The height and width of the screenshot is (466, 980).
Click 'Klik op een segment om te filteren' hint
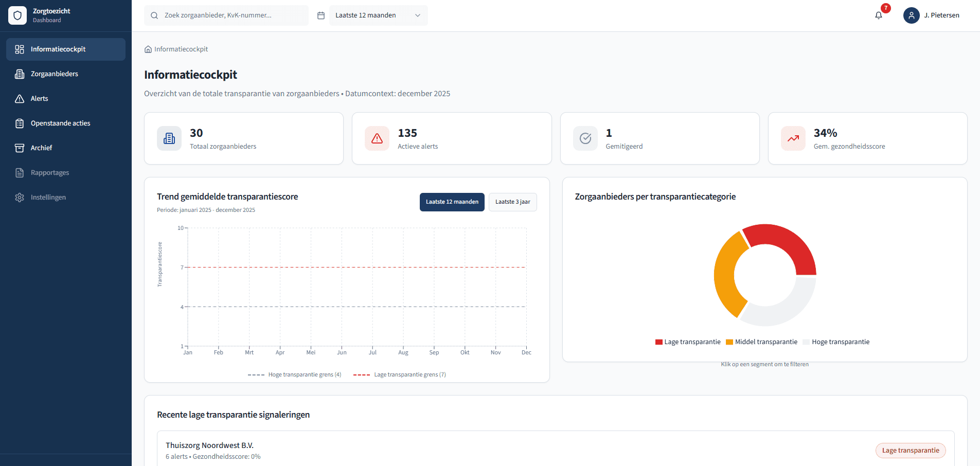coord(765,364)
